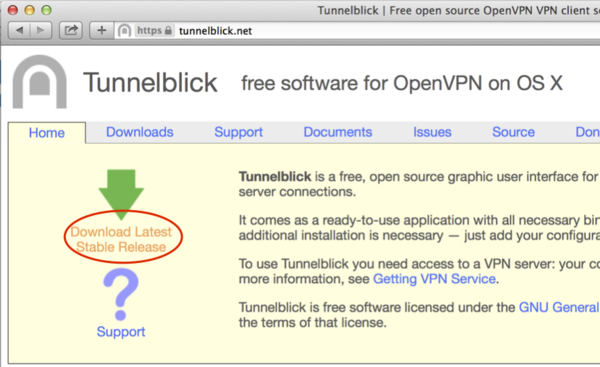Switch to the Support tab
Image resolution: width=600 pixels, height=367 pixels.
[238, 132]
